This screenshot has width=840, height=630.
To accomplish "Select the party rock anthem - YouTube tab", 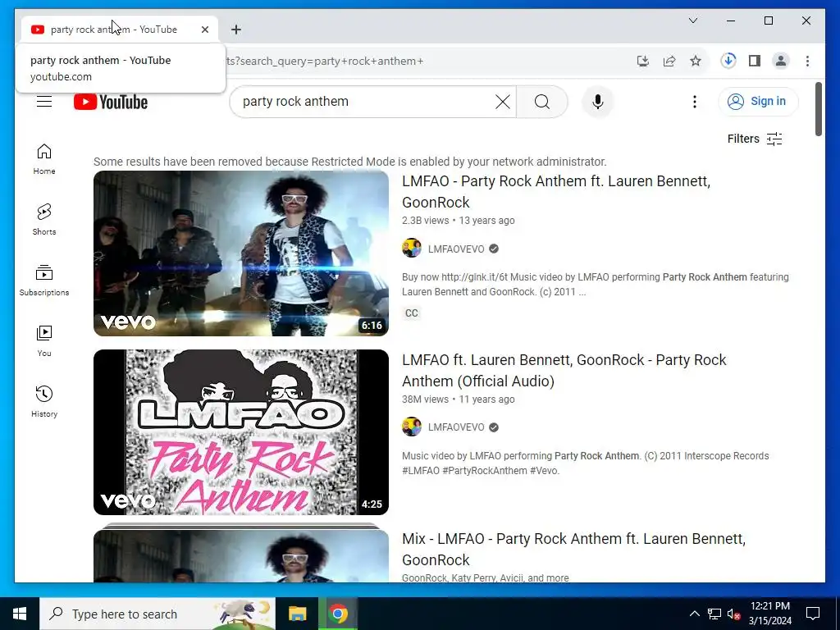I will click(x=120, y=30).
